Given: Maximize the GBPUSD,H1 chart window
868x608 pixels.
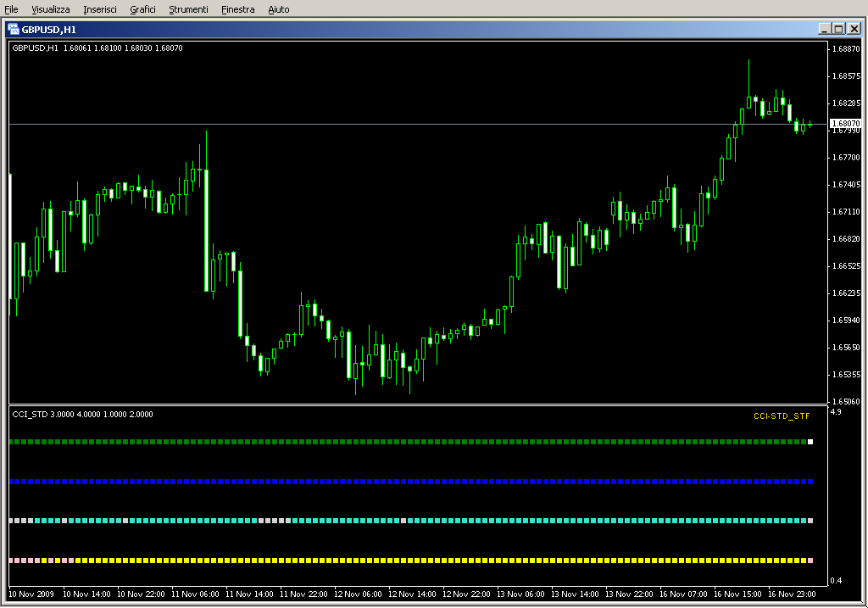Looking at the screenshot, I should tap(838, 29).
